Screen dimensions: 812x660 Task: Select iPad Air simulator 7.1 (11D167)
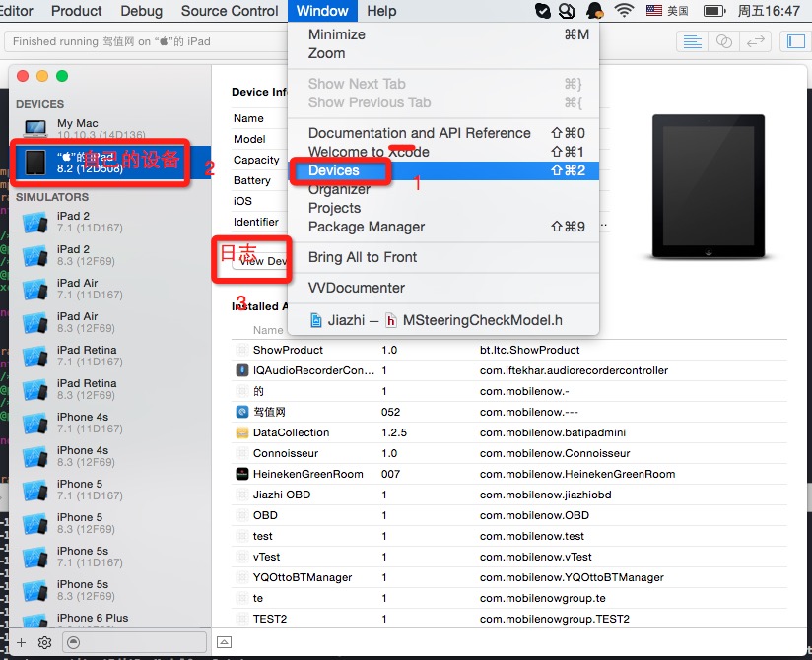point(110,289)
